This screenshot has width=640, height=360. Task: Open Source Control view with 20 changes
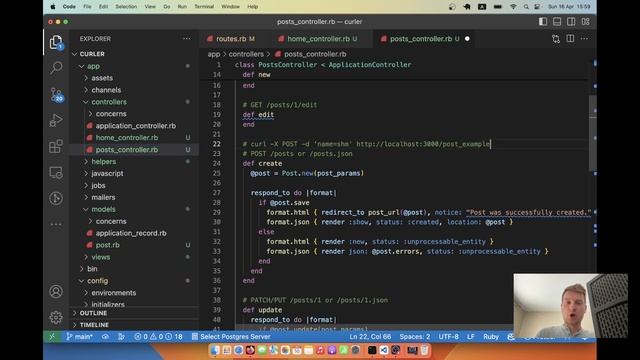tap(56, 94)
